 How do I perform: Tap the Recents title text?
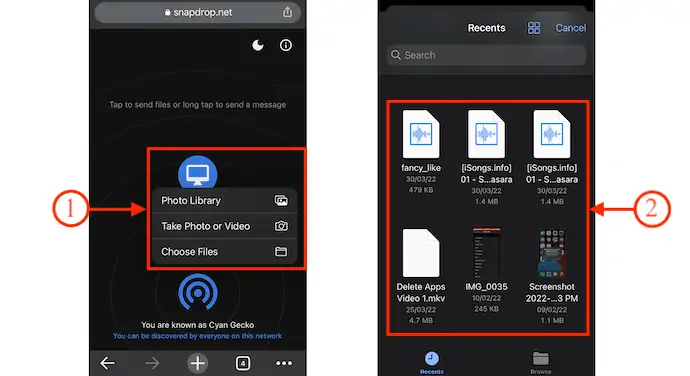pyautogui.click(x=486, y=28)
